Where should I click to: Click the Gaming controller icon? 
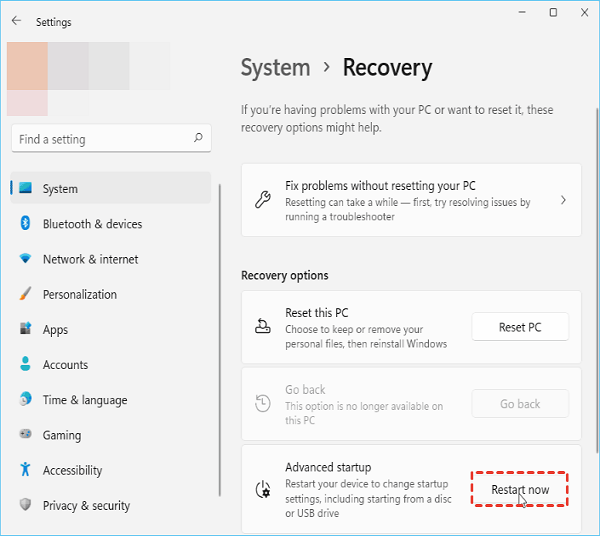pyautogui.click(x=25, y=434)
